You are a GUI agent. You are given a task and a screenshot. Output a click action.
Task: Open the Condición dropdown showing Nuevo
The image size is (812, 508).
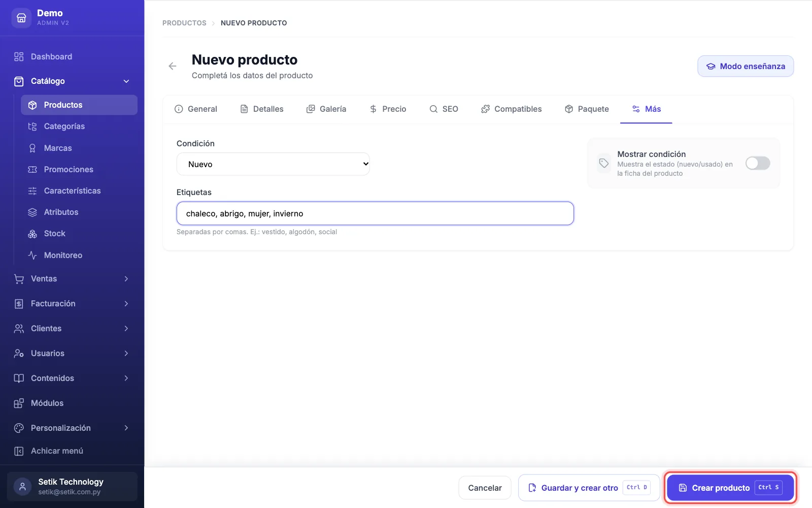coord(273,164)
